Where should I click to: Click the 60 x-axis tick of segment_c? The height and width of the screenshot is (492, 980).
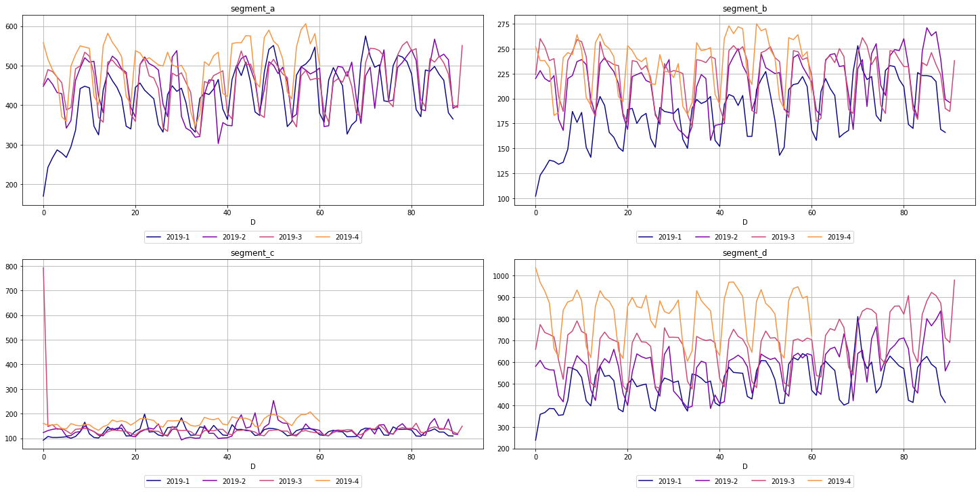click(319, 455)
